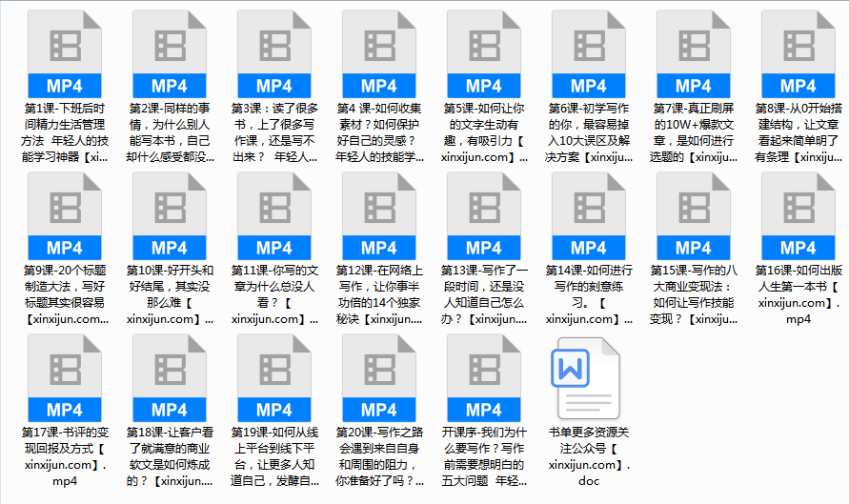Image resolution: width=849 pixels, height=504 pixels.
Task: Select the 第14课 刻意练习 video icon
Action: [589, 216]
